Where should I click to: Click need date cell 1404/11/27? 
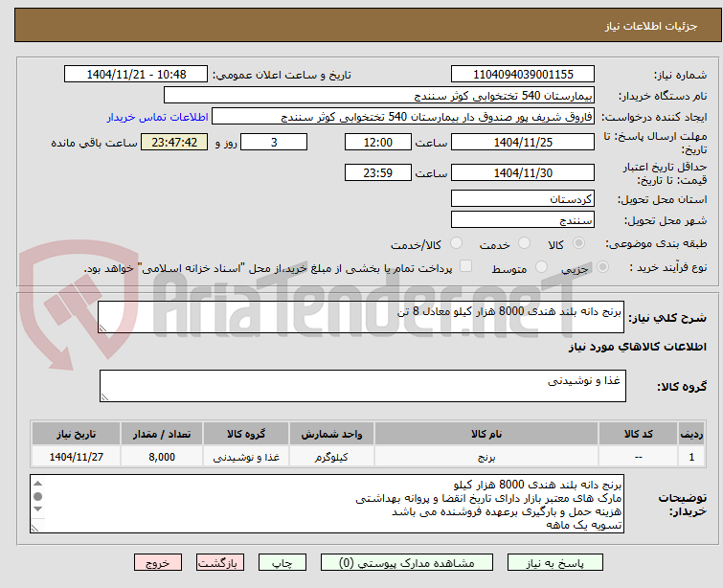(76, 457)
